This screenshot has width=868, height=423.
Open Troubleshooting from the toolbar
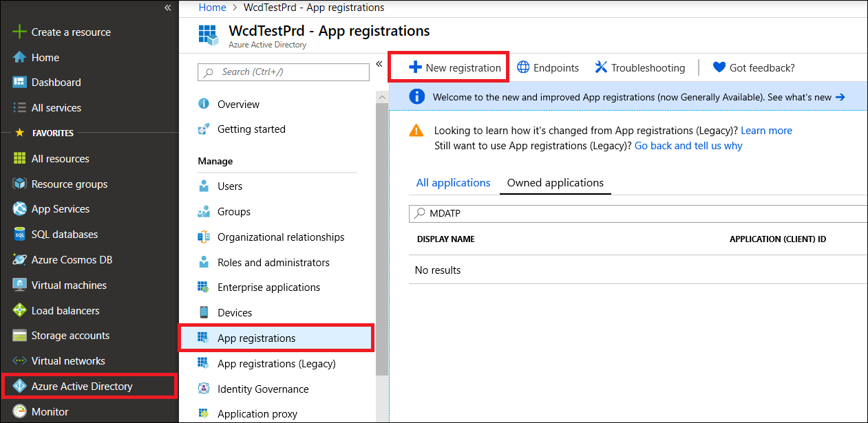pyautogui.click(x=639, y=67)
